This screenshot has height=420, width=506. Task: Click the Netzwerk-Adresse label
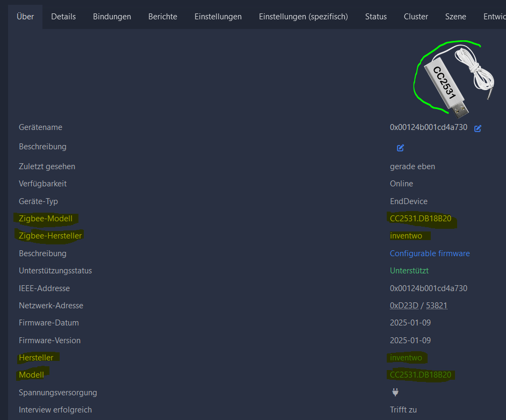[51, 306]
